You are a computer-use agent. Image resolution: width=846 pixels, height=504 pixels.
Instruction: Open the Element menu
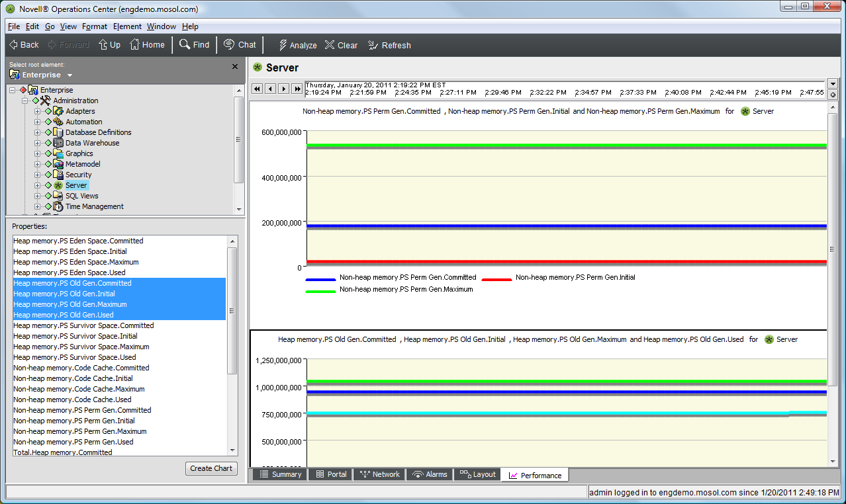pos(127,26)
